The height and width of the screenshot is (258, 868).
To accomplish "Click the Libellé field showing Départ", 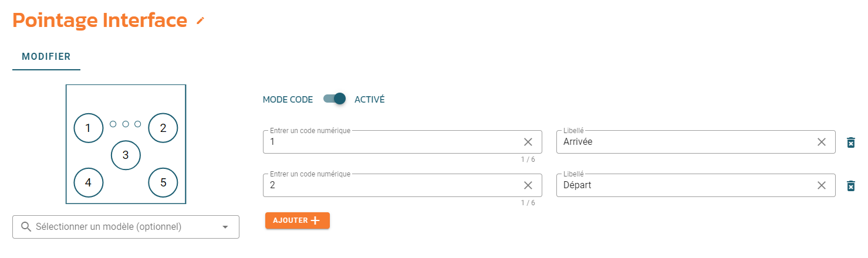I will (x=695, y=185).
